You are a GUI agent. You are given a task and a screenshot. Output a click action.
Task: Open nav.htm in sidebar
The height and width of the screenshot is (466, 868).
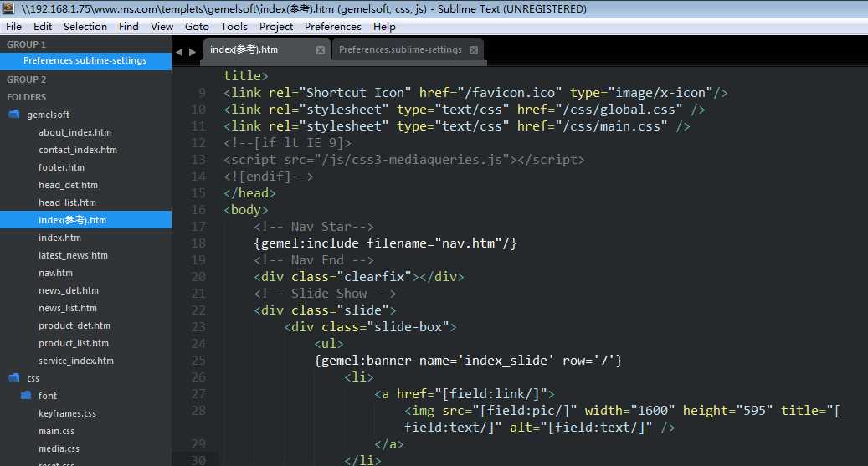coord(55,273)
